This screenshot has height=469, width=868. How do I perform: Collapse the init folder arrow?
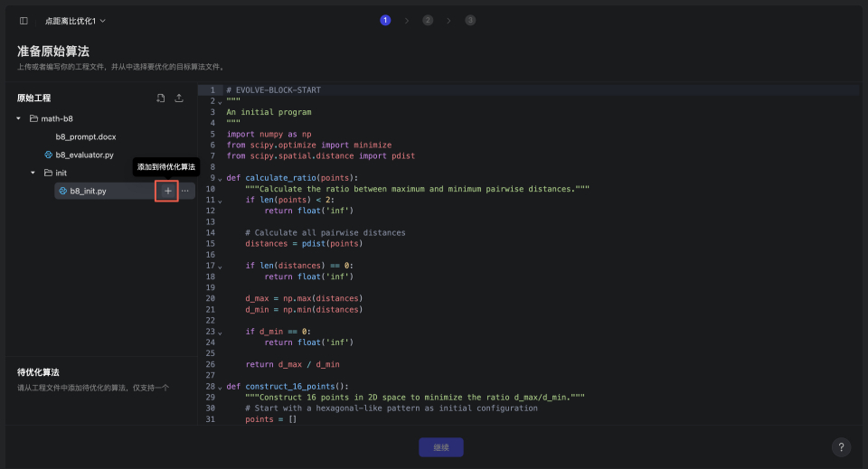pos(33,173)
